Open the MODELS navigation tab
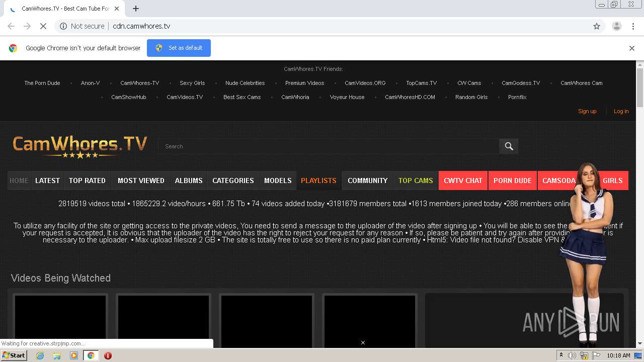 point(278,180)
